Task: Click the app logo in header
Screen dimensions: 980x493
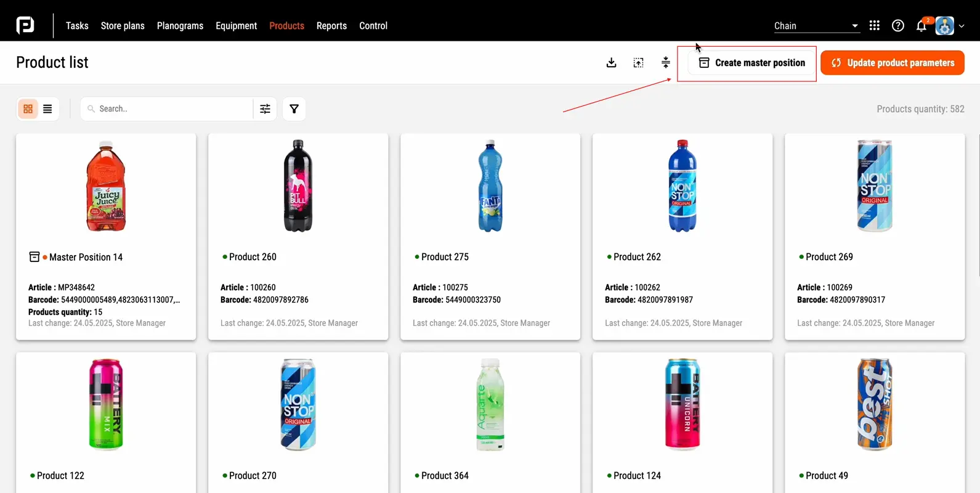Action: [25, 26]
